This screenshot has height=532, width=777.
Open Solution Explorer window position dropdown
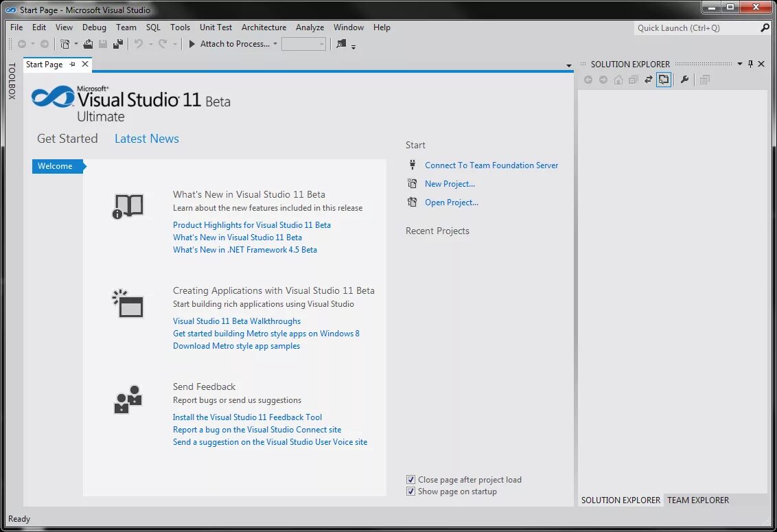(740, 64)
